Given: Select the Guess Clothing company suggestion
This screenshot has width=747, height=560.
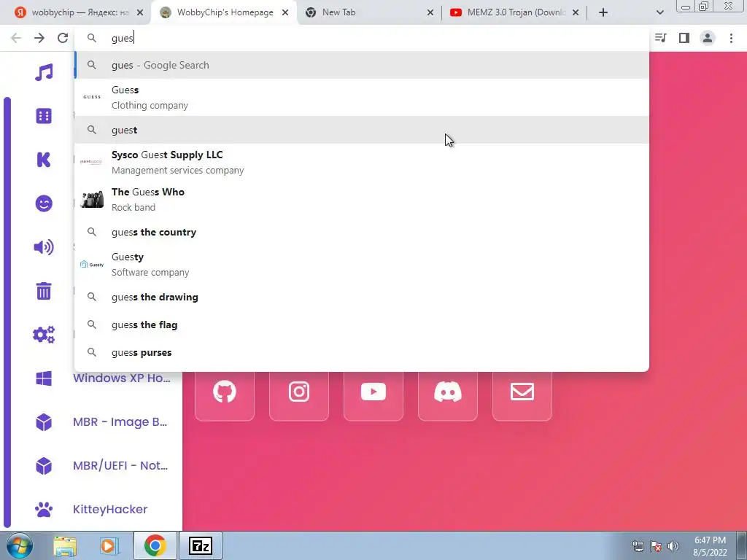Looking at the screenshot, I should point(362,98).
